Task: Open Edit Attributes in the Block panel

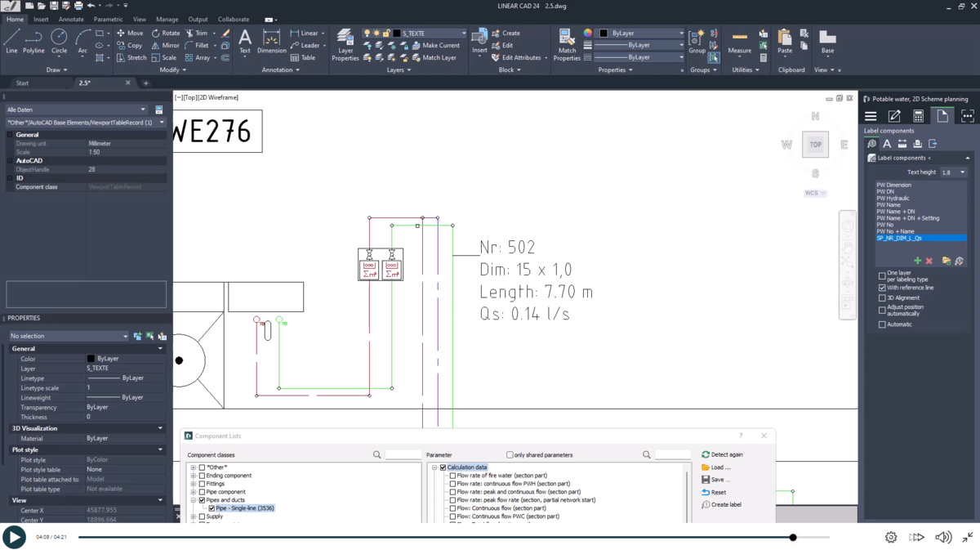Action: pos(523,57)
